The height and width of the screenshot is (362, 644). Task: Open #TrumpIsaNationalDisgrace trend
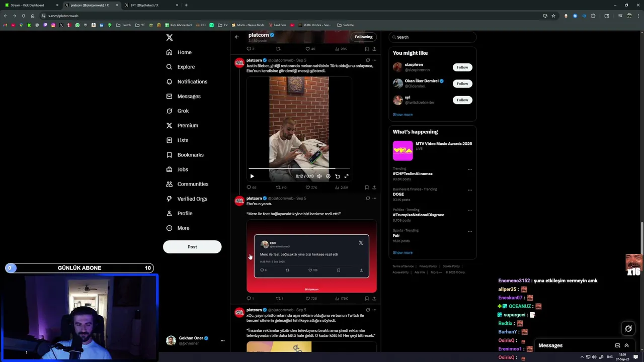pyautogui.click(x=418, y=215)
